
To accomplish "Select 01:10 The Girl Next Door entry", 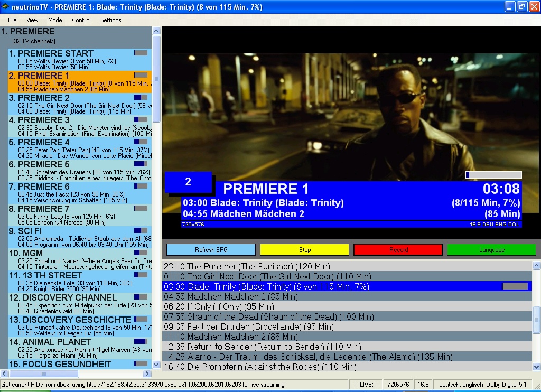I will pos(347,276).
